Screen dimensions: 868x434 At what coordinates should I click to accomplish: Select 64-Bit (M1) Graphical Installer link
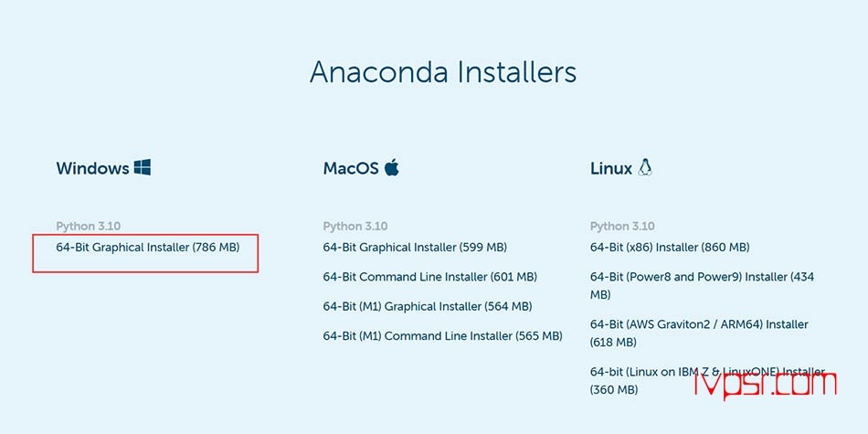(428, 306)
